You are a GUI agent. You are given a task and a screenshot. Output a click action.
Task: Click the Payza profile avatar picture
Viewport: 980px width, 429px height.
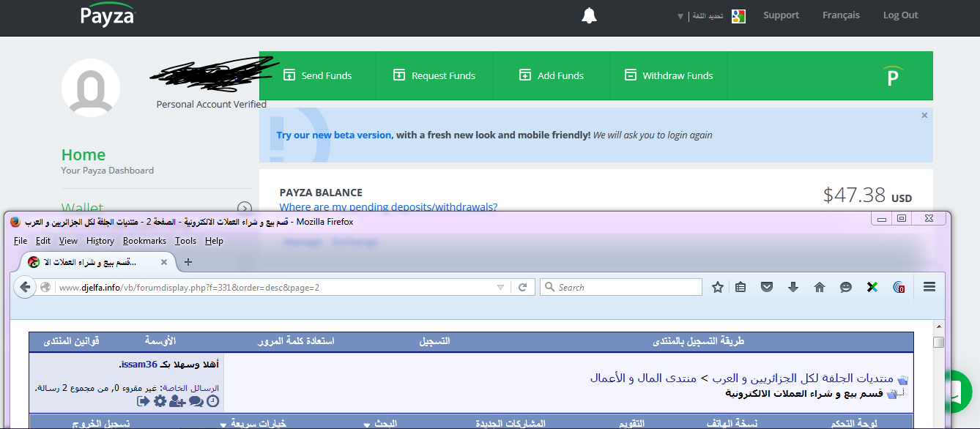coord(91,88)
